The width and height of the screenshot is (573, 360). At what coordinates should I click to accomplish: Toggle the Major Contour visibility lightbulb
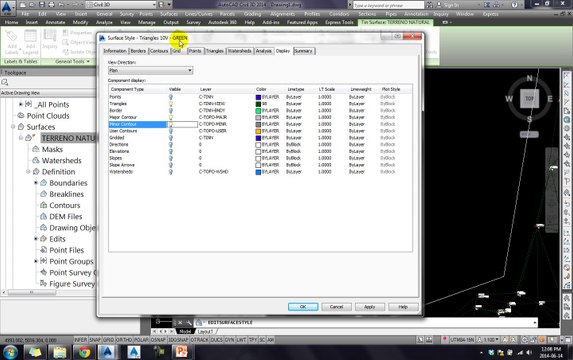170,117
